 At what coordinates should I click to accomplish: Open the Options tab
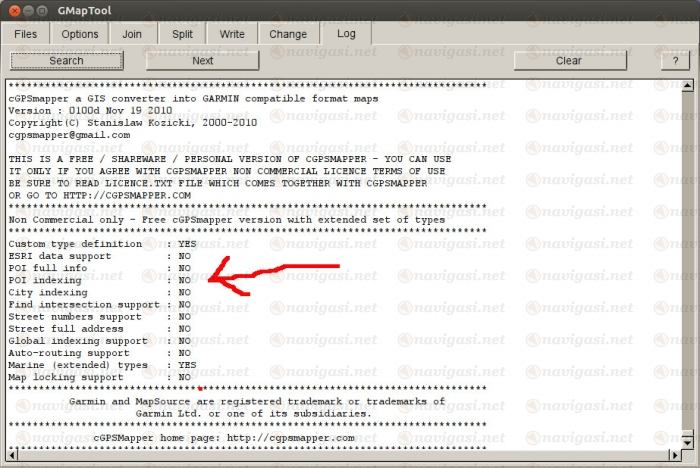point(80,34)
